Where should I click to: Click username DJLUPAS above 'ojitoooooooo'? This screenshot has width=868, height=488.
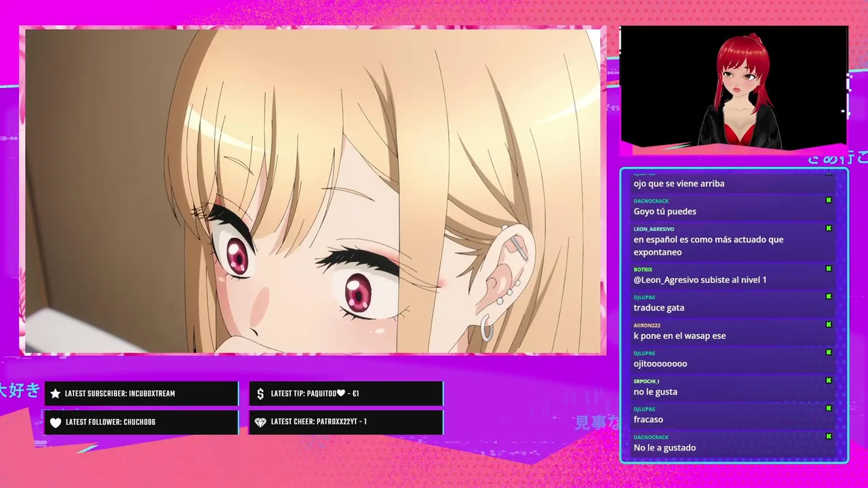click(x=644, y=353)
